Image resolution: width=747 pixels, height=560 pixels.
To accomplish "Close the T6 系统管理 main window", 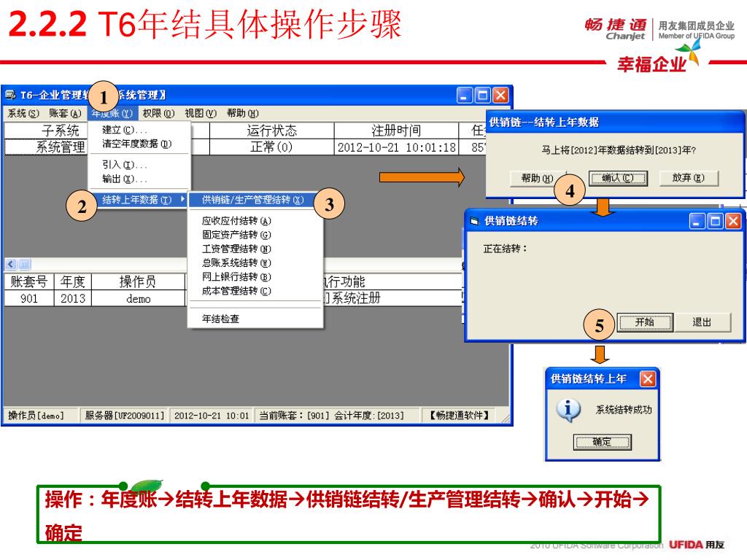I will [x=500, y=96].
